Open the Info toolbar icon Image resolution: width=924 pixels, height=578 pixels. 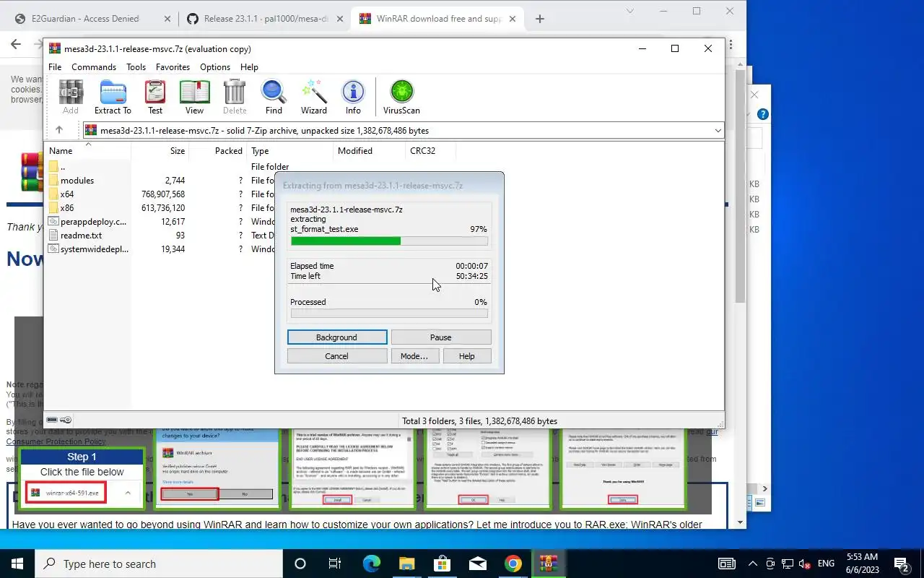coord(353,97)
